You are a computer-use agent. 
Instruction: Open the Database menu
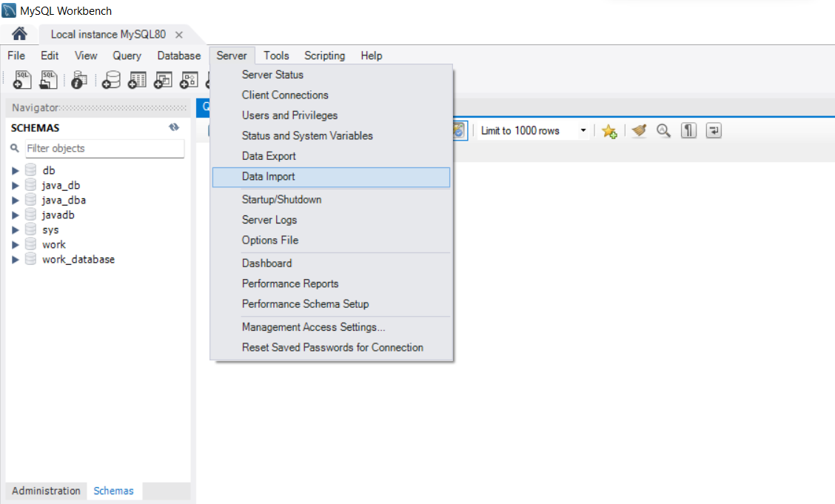click(179, 56)
